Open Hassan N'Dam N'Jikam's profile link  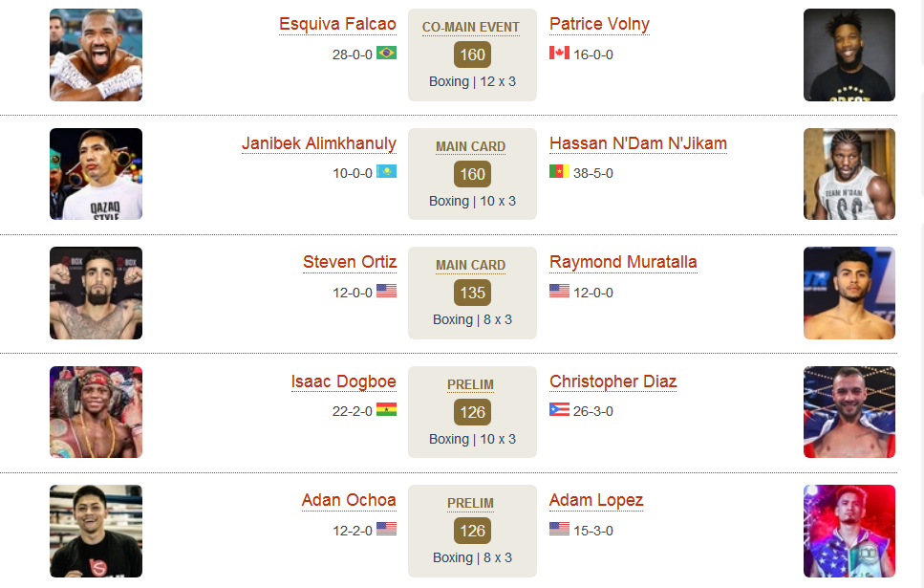tap(638, 144)
